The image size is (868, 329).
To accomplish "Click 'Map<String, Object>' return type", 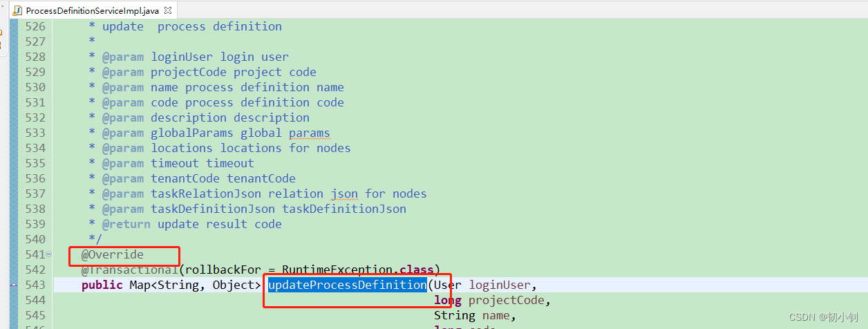I will 196,285.
